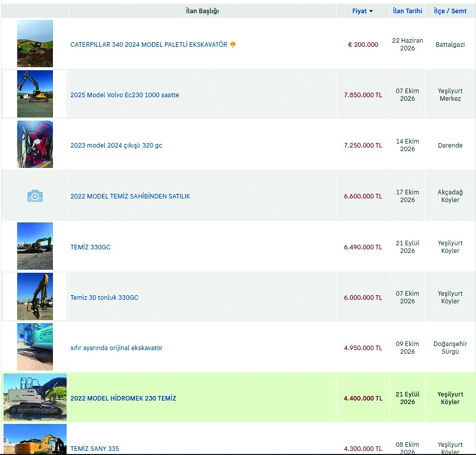Click the 09 Ekim 2026 date
The width and height of the screenshot is (476, 455).
(x=407, y=348)
